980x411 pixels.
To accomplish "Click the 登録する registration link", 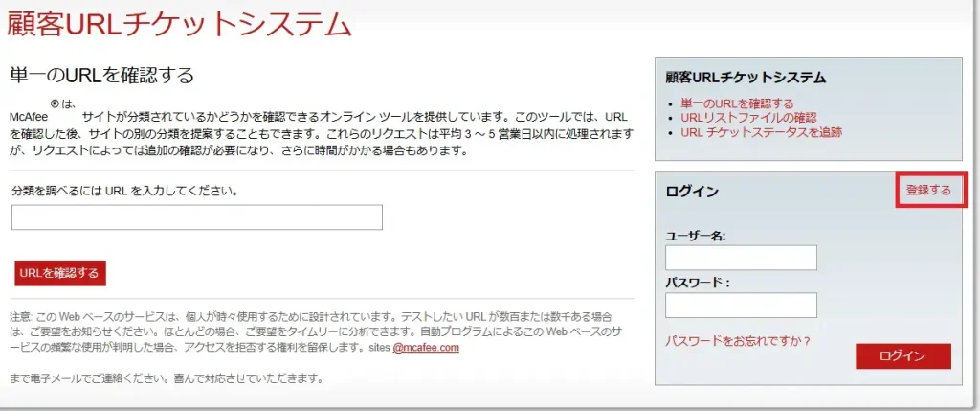I will coord(928,191).
